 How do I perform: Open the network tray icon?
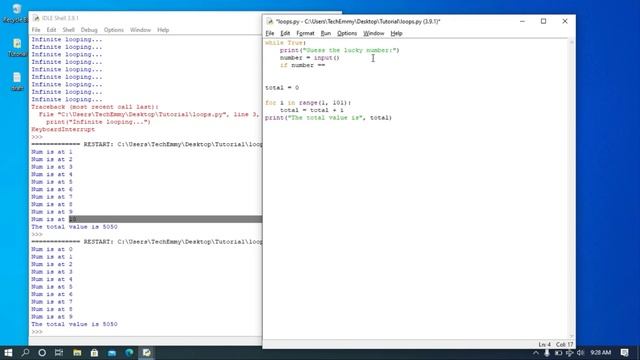[569, 353]
